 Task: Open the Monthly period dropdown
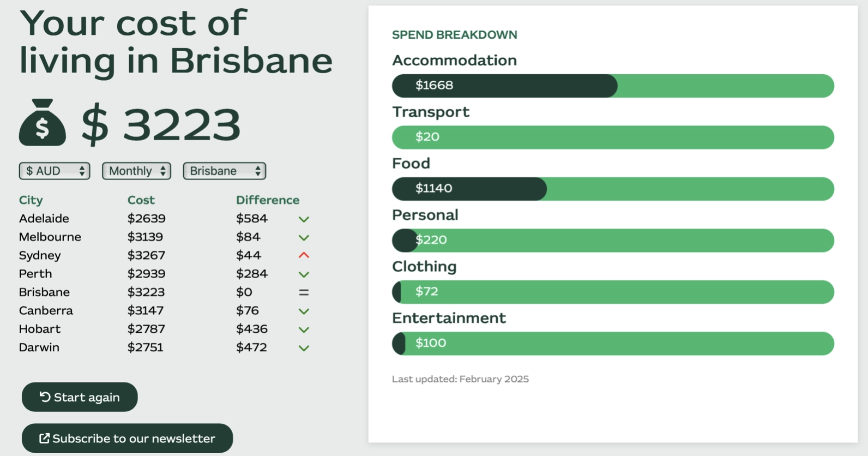pyautogui.click(x=136, y=171)
